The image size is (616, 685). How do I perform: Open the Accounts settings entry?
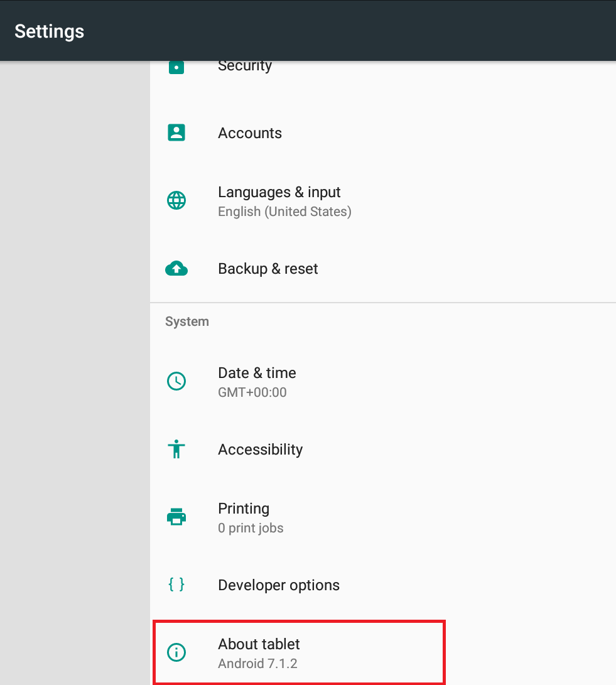250,133
